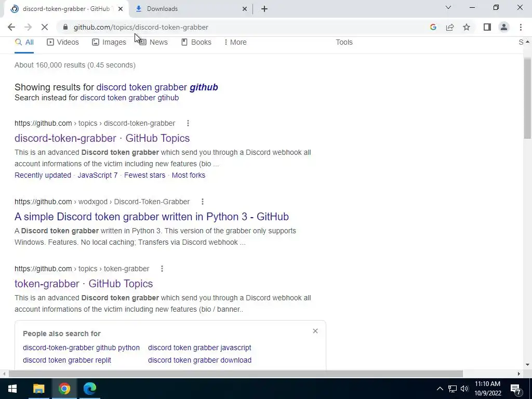Open the token-grabber · GitHub Topics result
This screenshot has height=399, width=532.
[x=84, y=284]
